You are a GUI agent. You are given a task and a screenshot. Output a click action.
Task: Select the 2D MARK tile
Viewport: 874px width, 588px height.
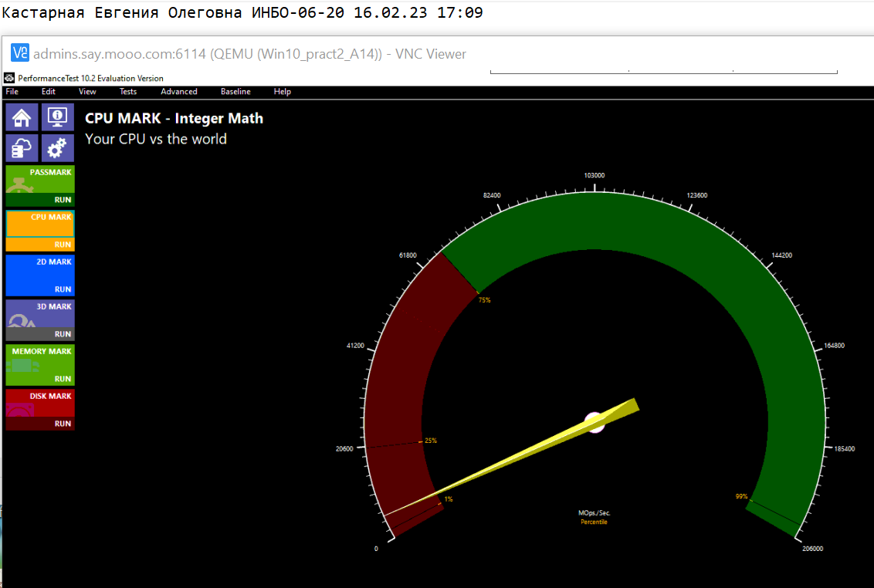[40, 269]
